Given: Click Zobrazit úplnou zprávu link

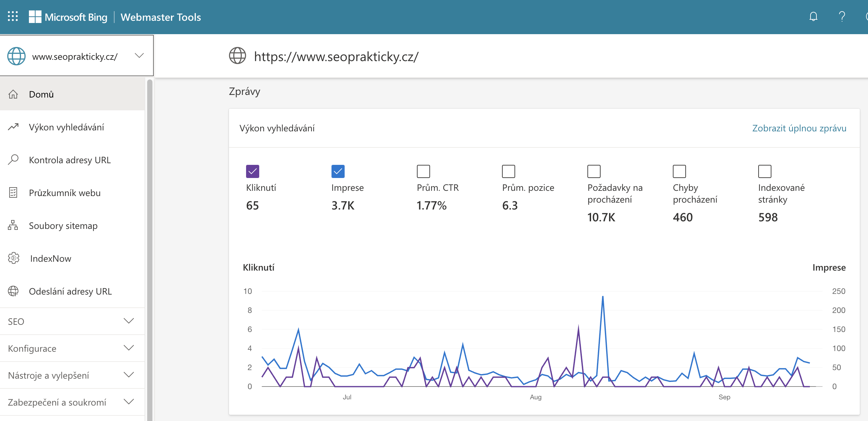Looking at the screenshot, I should (x=799, y=128).
